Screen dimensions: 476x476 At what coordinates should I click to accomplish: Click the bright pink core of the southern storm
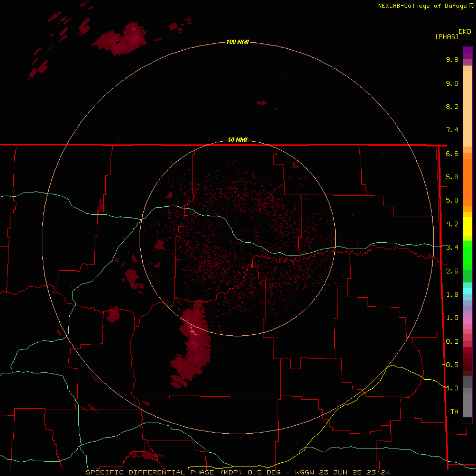[x=194, y=332]
